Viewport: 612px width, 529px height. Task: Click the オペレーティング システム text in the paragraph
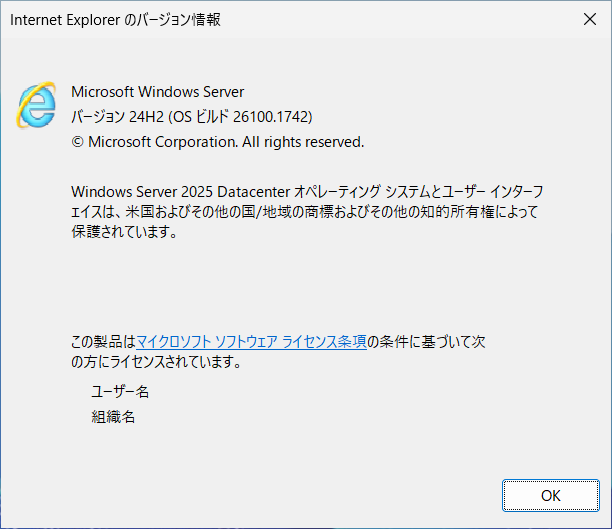pos(362,192)
